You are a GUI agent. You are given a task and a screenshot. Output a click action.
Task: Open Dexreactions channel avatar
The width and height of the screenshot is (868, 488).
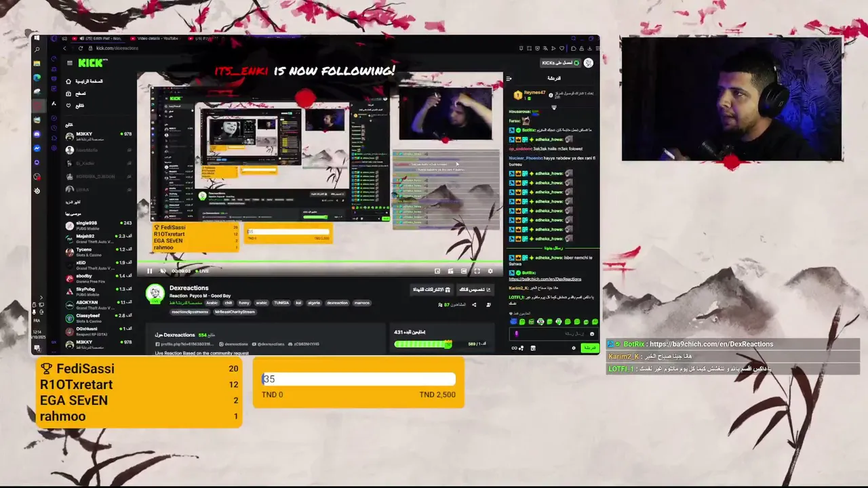pos(155,293)
